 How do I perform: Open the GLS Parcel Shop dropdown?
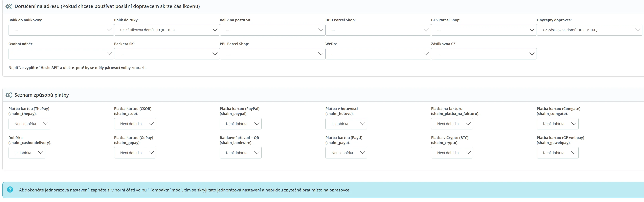coord(483,30)
